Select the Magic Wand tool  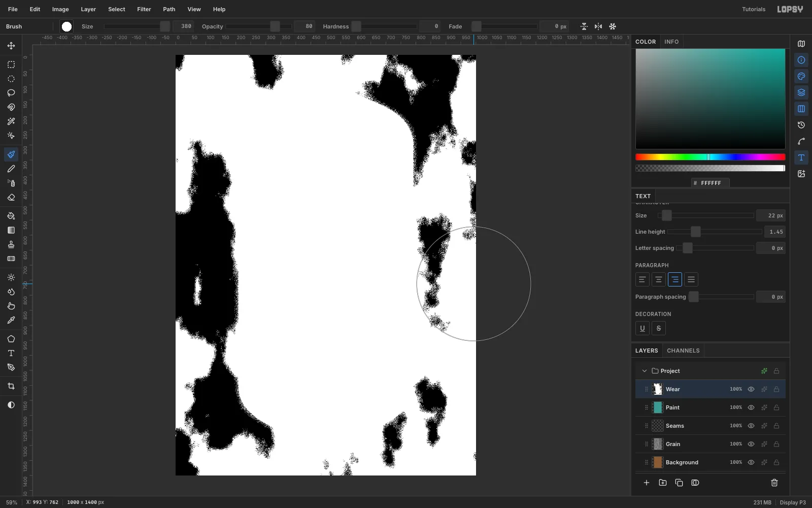[11, 121]
